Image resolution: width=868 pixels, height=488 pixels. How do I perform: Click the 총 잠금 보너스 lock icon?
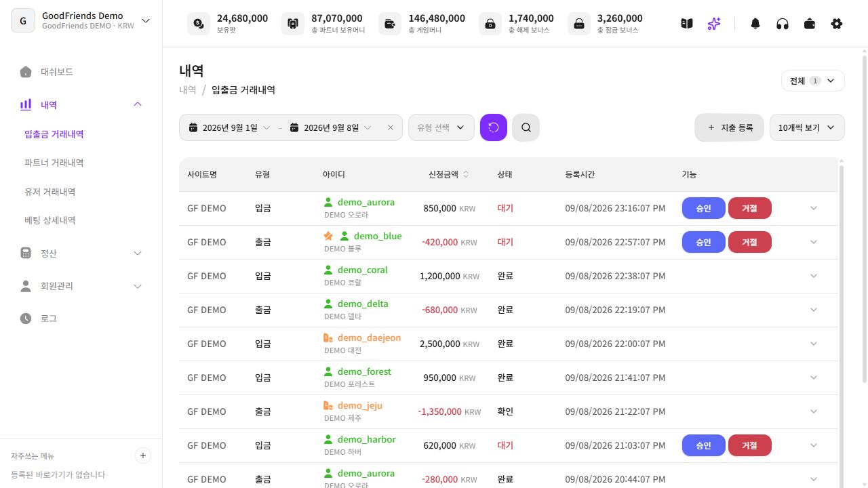[578, 24]
